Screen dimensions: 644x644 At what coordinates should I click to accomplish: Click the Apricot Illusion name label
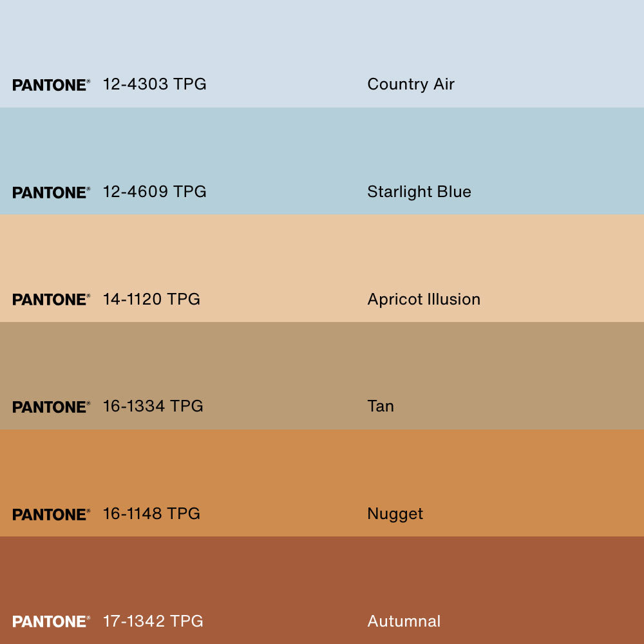tap(423, 299)
